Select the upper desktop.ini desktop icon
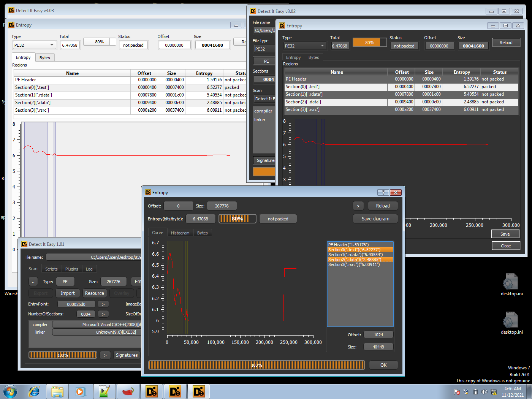The image size is (532, 399). coord(511,285)
